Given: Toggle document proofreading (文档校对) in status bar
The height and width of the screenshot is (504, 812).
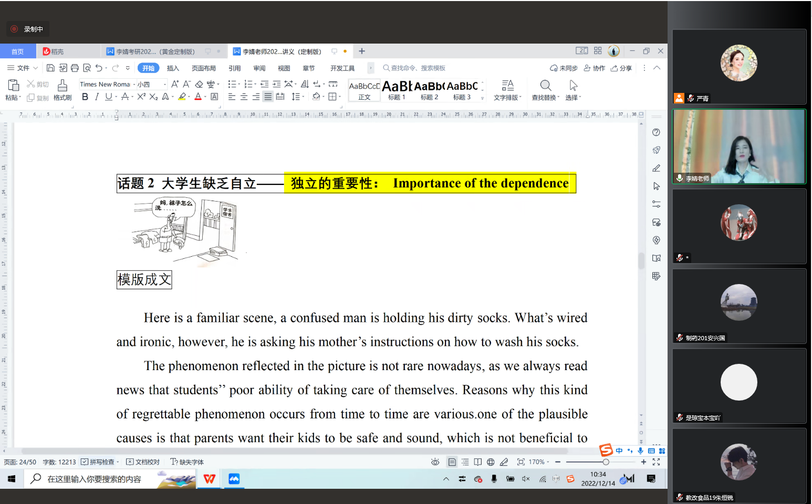Looking at the screenshot, I should (x=143, y=462).
